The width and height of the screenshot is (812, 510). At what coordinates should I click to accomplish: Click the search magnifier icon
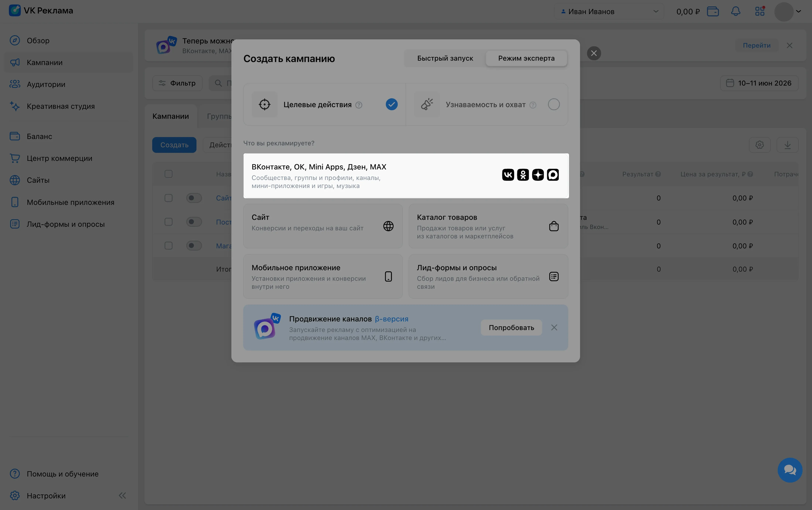click(218, 83)
